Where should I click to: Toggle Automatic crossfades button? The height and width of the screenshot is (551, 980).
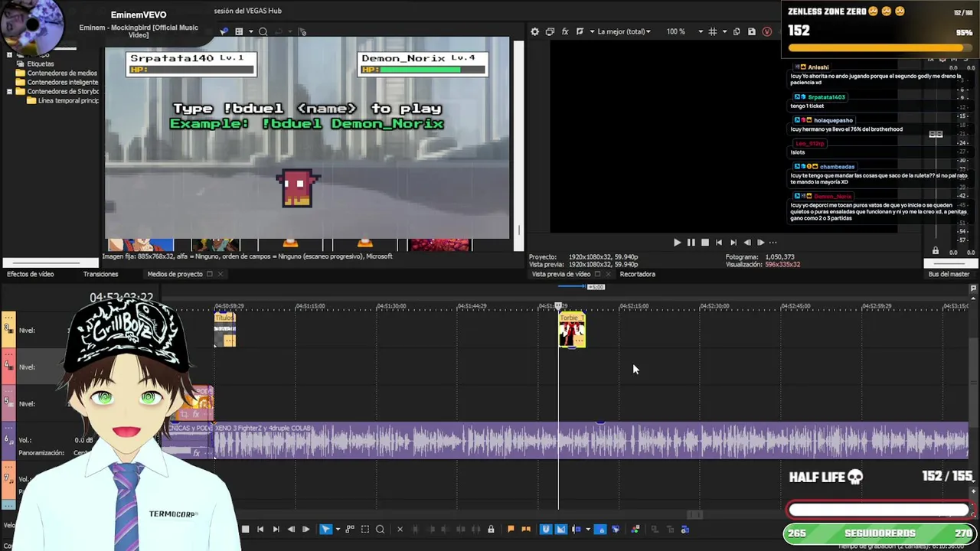(560, 529)
